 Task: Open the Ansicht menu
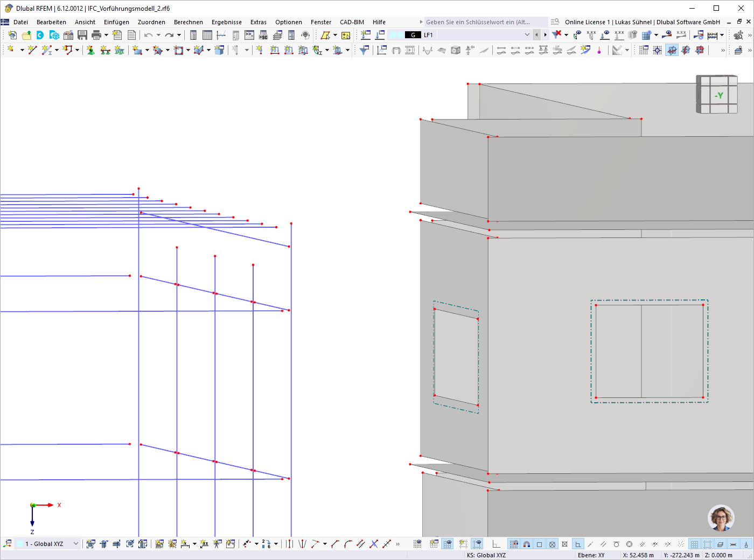85,22
